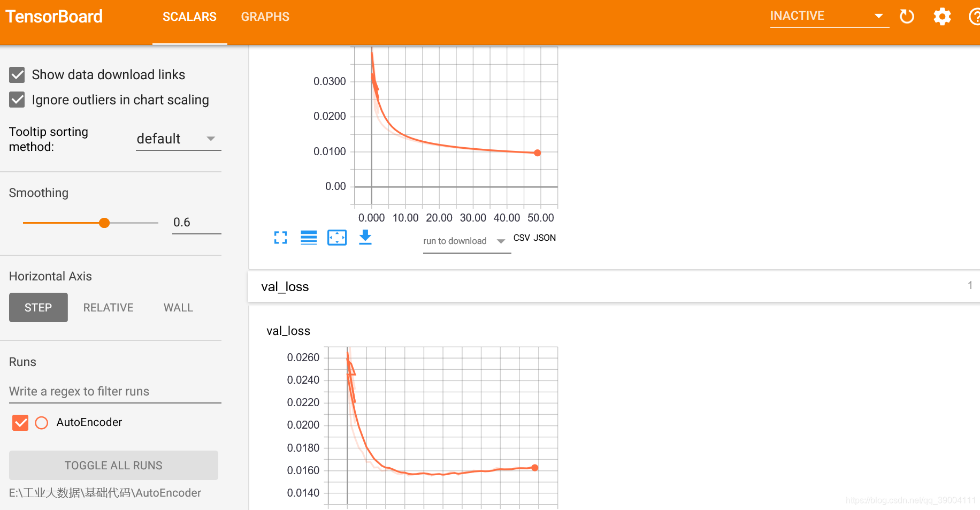
Task: Open the settings gear icon
Action: 942,17
